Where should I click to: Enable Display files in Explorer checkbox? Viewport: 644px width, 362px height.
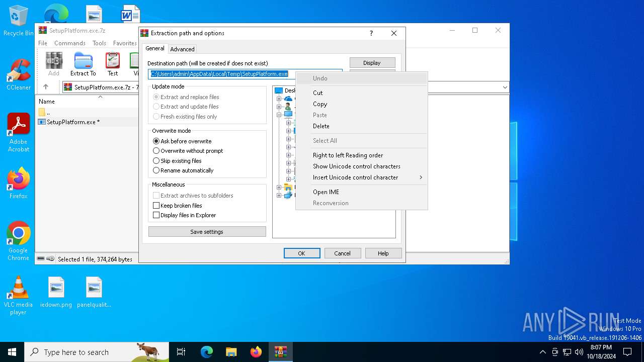184,215
